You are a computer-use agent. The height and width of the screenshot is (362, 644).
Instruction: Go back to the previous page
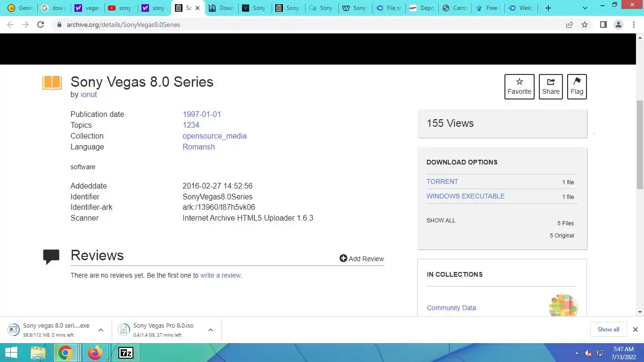coord(11,25)
